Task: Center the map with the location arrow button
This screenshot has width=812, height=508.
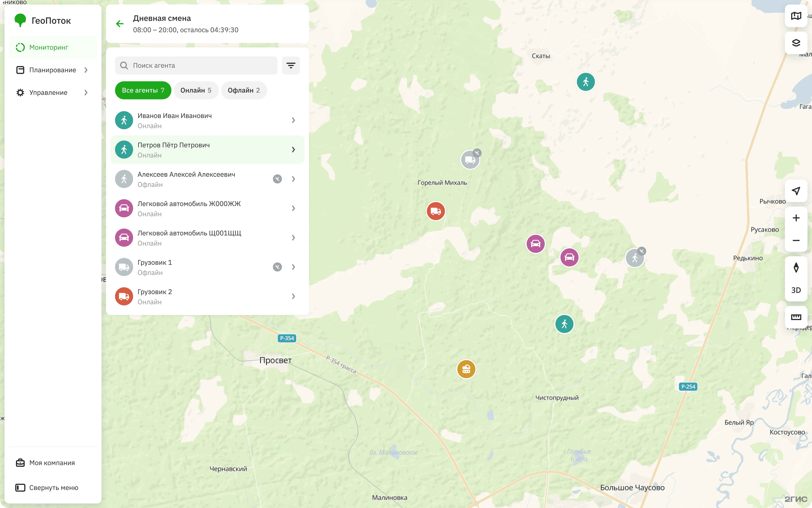Action: pyautogui.click(x=796, y=191)
